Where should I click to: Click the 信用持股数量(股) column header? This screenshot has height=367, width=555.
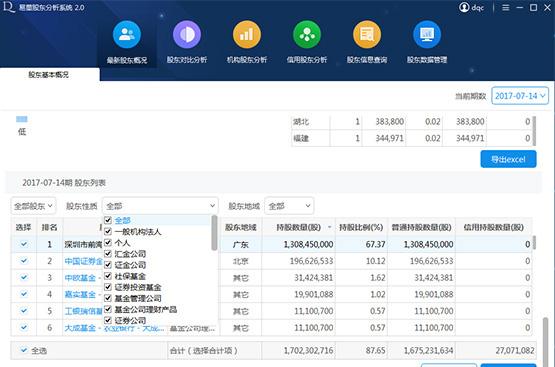[x=493, y=227]
